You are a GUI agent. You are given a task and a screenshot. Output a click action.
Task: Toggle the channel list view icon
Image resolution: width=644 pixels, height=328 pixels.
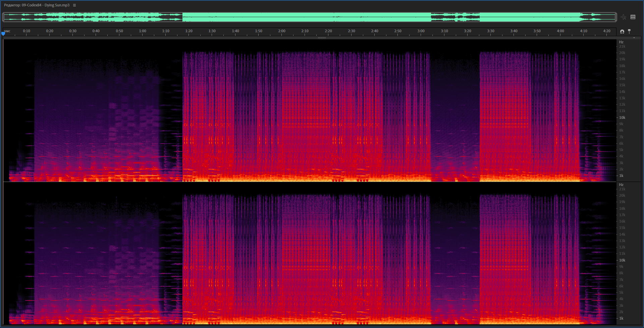tap(633, 17)
